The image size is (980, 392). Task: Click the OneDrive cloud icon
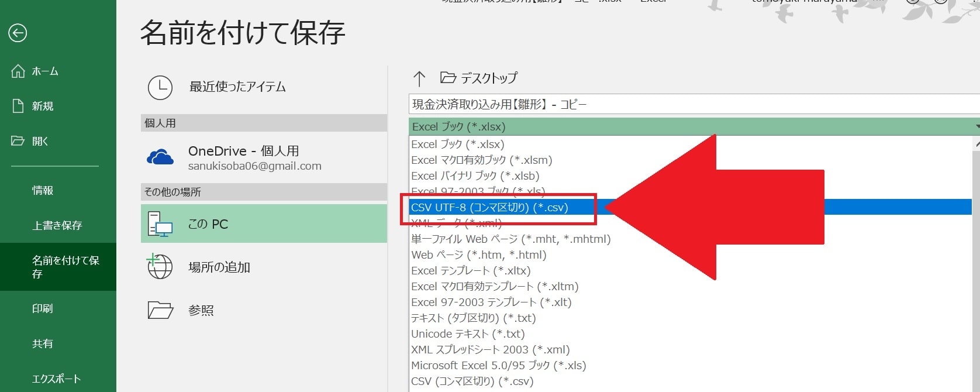(160, 157)
